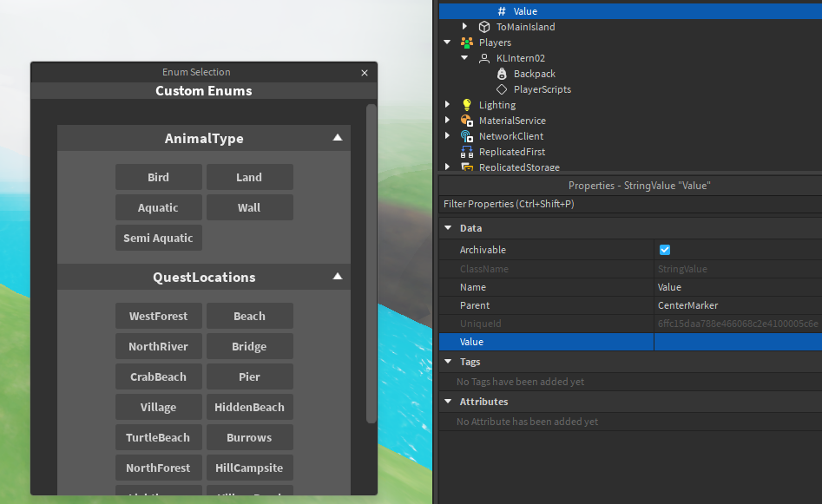Image resolution: width=822 pixels, height=504 pixels.
Task: Toggle the Archivable checkbox
Action: coord(664,249)
